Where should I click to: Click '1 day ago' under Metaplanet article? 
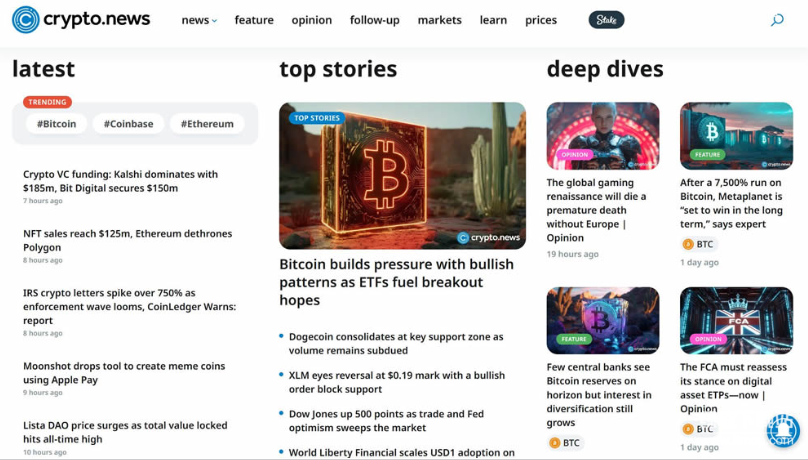click(x=699, y=262)
